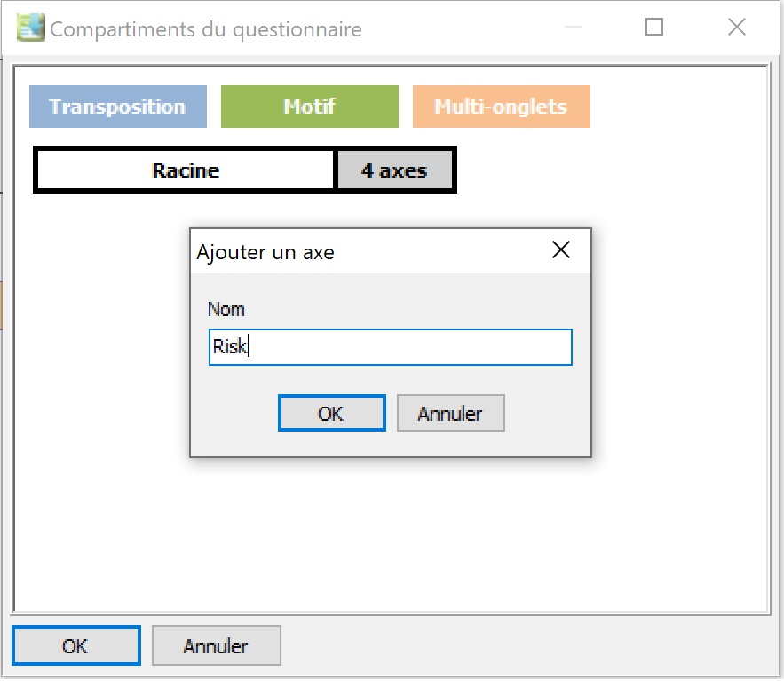Click the Compartiments du questionnaire title text

pyautogui.click(x=206, y=29)
